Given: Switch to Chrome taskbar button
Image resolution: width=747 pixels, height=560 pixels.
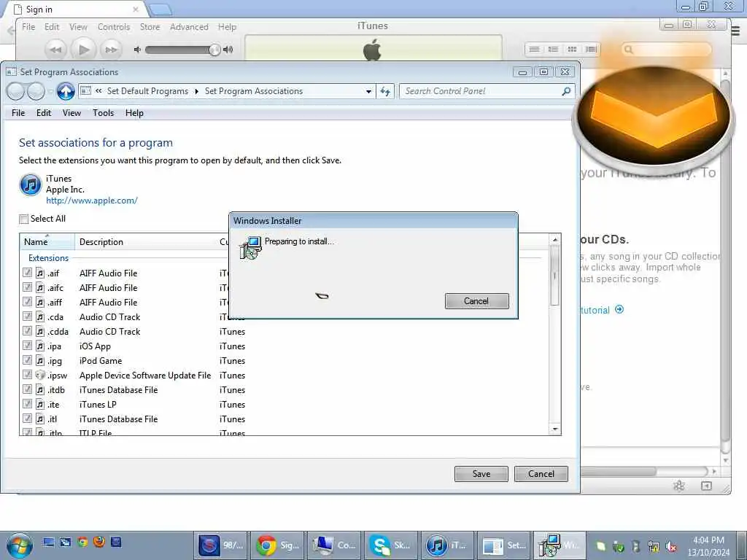Looking at the screenshot, I should tap(278, 545).
